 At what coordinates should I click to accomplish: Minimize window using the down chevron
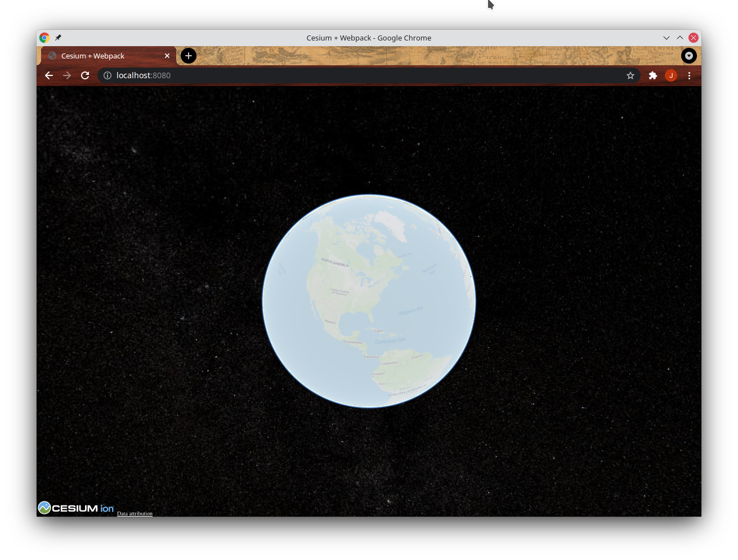click(x=667, y=38)
